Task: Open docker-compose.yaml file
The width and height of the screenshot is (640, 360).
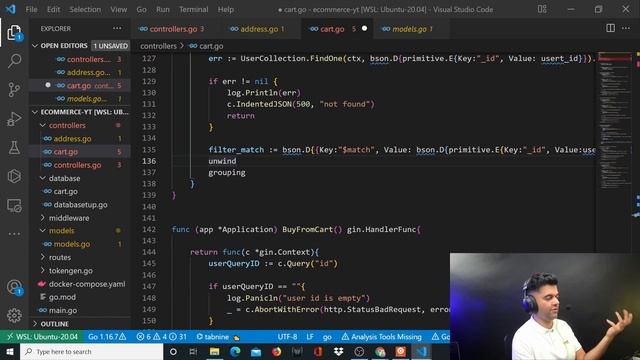Action: click(80, 284)
